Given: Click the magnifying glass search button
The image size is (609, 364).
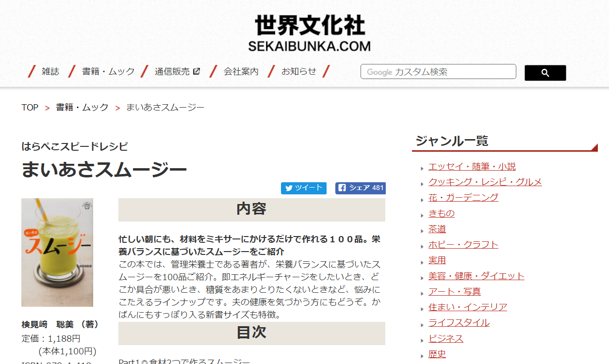Looking at the screenshot, I should click(545, 73).
